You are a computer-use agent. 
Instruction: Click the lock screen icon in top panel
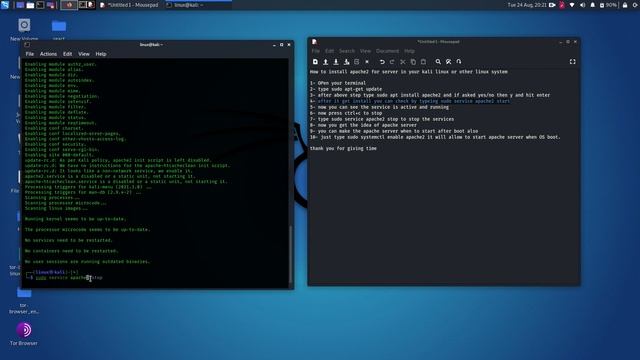(x=625, y=5)
